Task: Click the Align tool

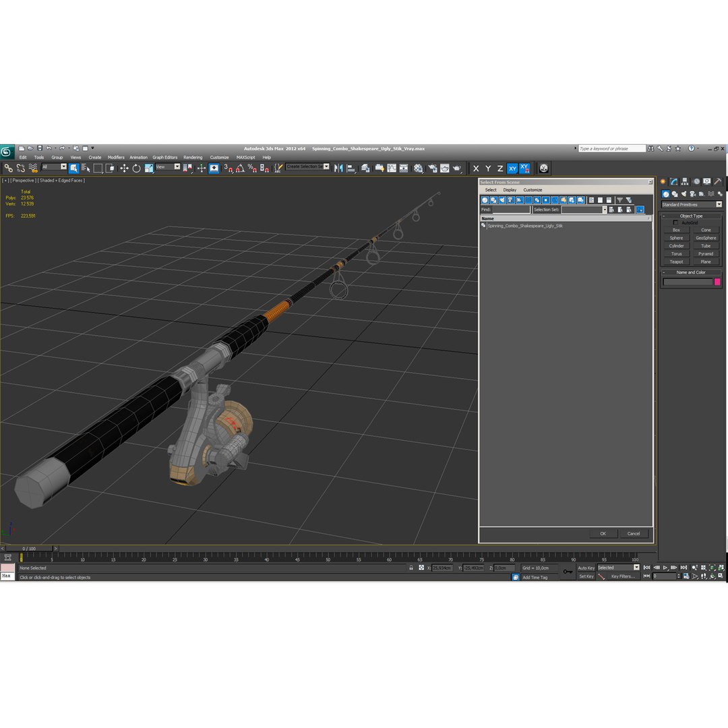Action: [351, 168]
